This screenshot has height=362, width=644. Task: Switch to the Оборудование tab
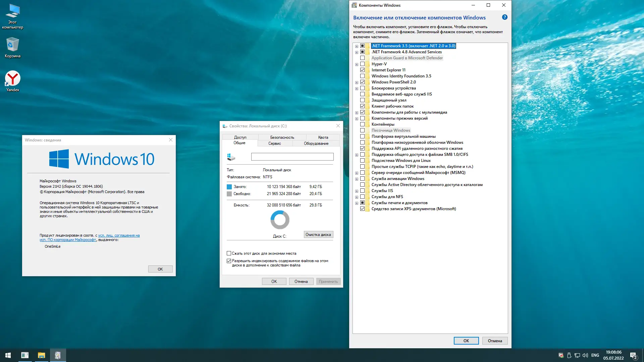click(x=316, y=143)
